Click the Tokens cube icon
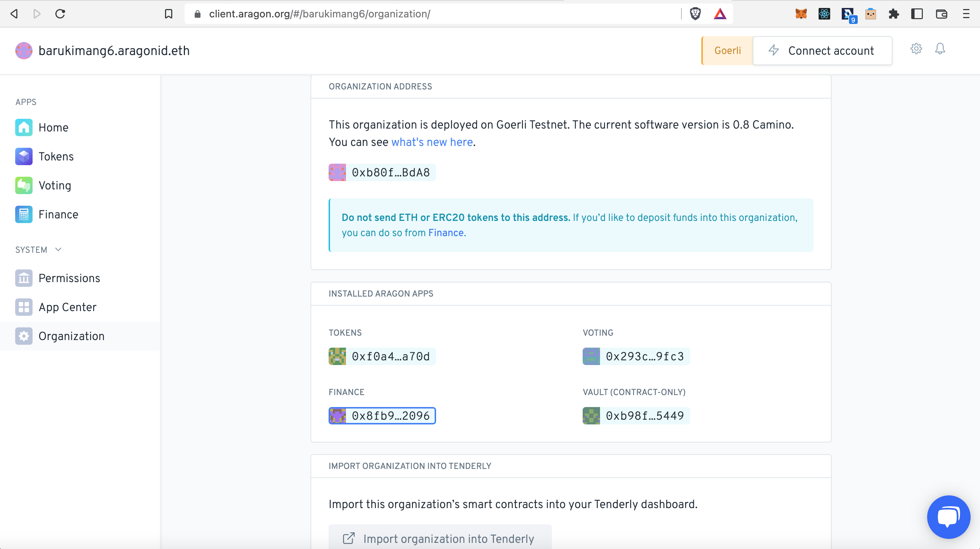980x549 pixels. 24,156
